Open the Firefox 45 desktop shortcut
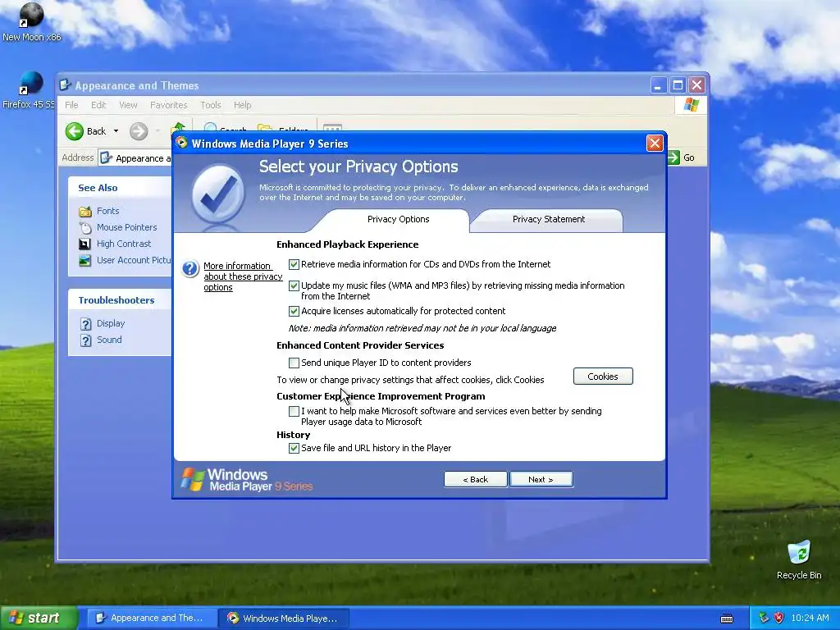 point(30,90)
